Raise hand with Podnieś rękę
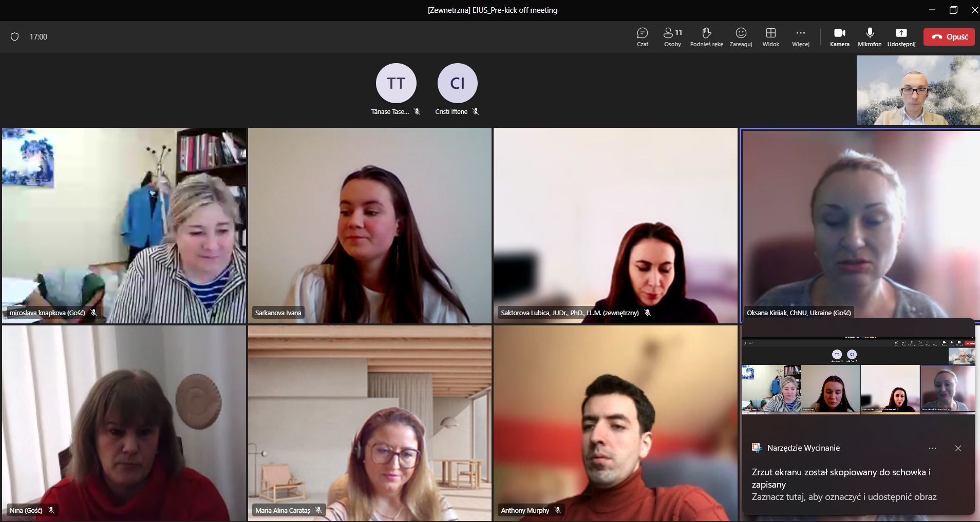This screenshot has height=522, width=980. click(706, 37)
